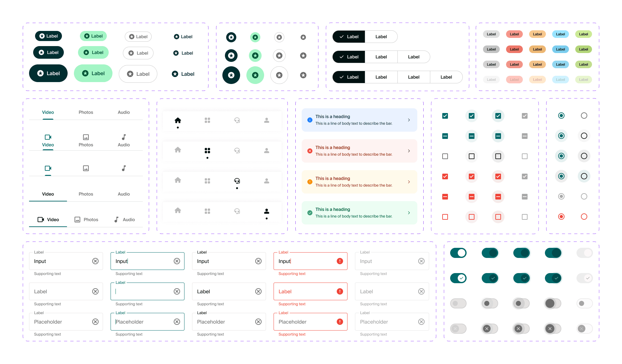Check the empty red-outlined checkbox in first column
The width and height of the screenshot is (622, 364).
445,217
